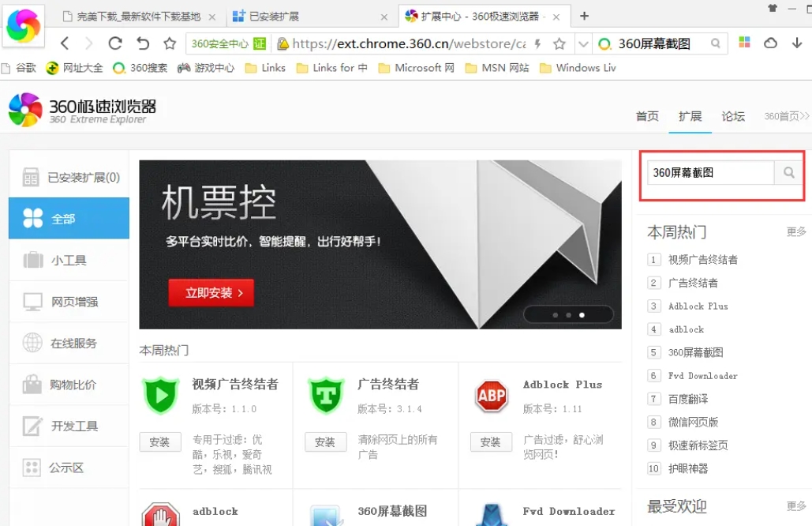The width and height of the screenshot is (812, 526).
Task: Click the 视频广告终结者 green shield icon
Action: pos(161,395)
